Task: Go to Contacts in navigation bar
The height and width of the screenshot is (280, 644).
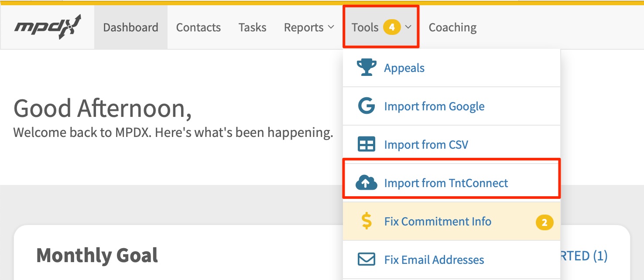Action: point(199,27)
